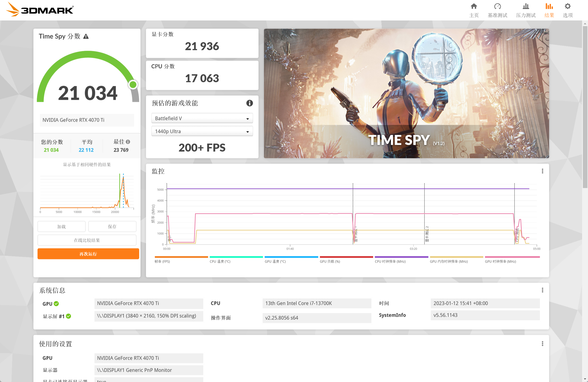Click the Time Spy artwork thumbnail
Viewport: 588px width, 382px height.
(x=406, y=93)
